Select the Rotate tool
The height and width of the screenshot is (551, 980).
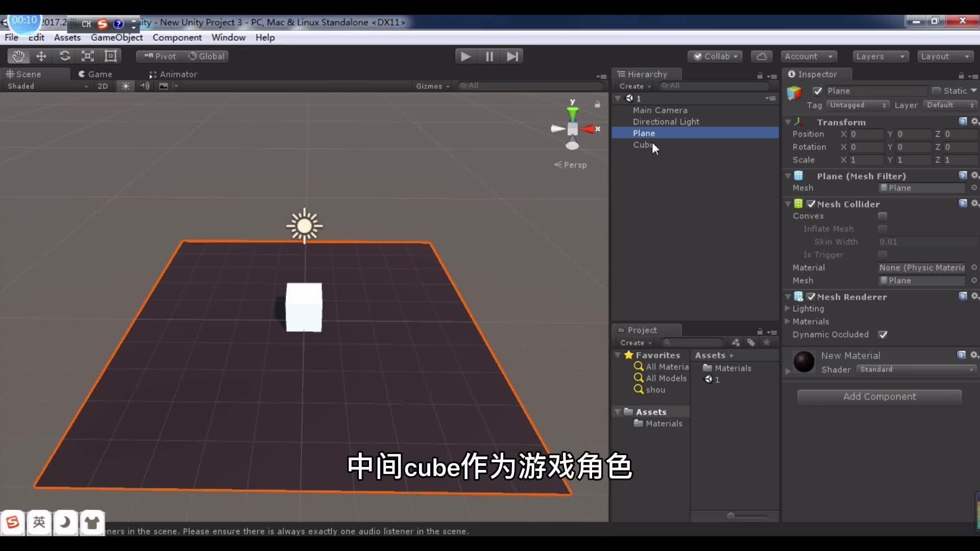click(x=65, y=56)
